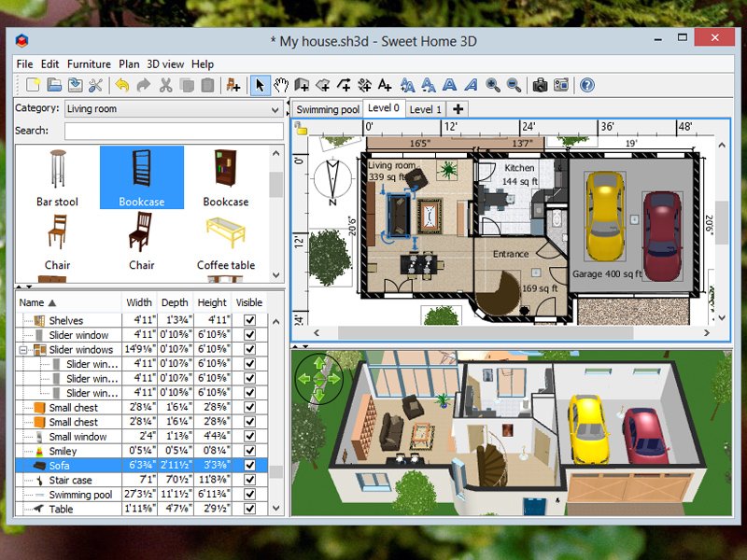The image size is (747, 560).
Task: Click the Search input field
Action: tap(174, 131)
